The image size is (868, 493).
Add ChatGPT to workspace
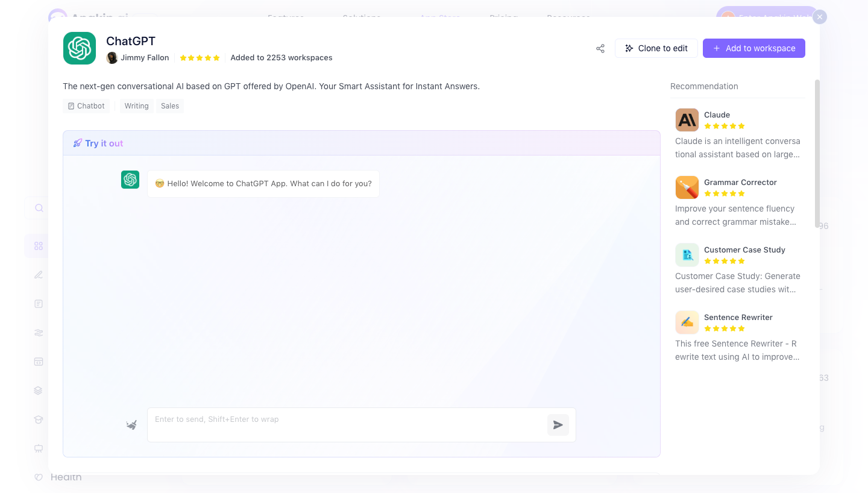(754, 48)
